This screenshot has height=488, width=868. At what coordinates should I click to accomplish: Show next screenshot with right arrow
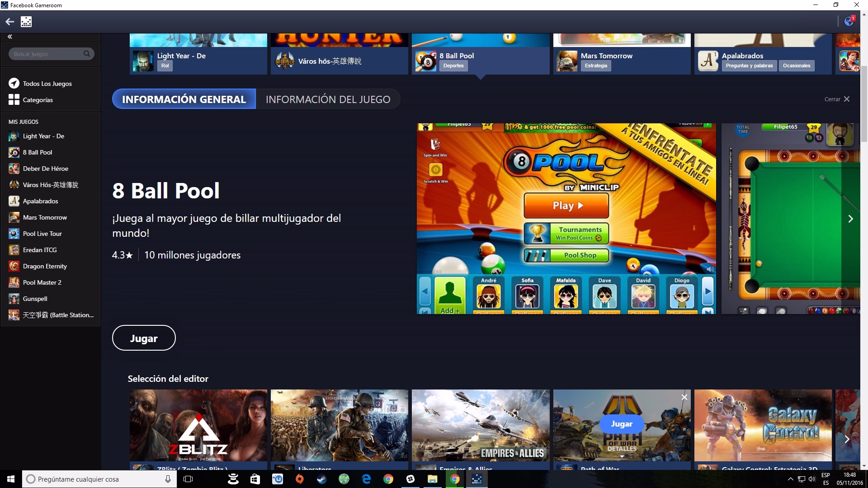pyautogui.click(x=850, y=219)
